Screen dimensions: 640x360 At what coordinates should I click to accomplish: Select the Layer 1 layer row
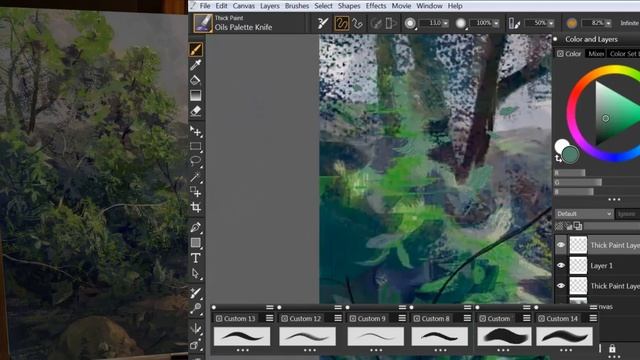coord(598,265)
